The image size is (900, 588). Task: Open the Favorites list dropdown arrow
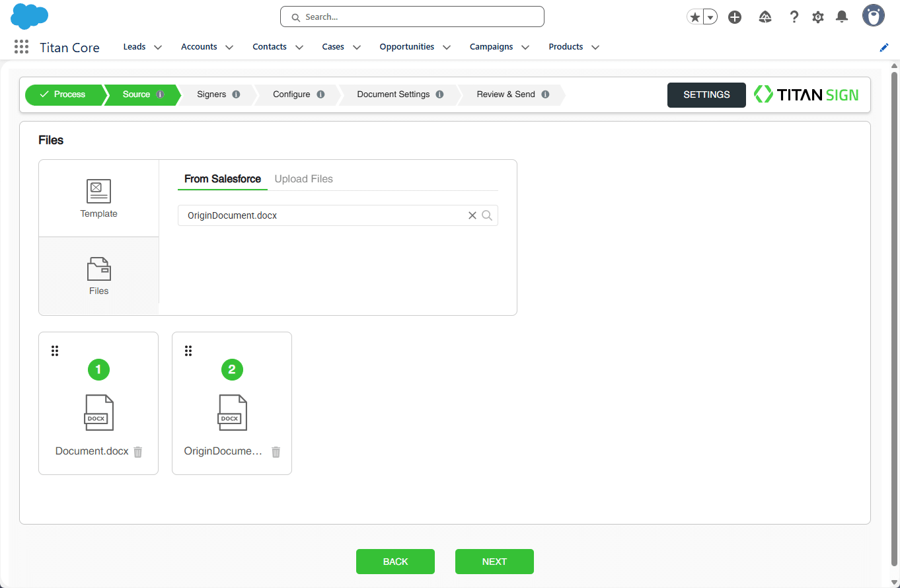[710, 17]
